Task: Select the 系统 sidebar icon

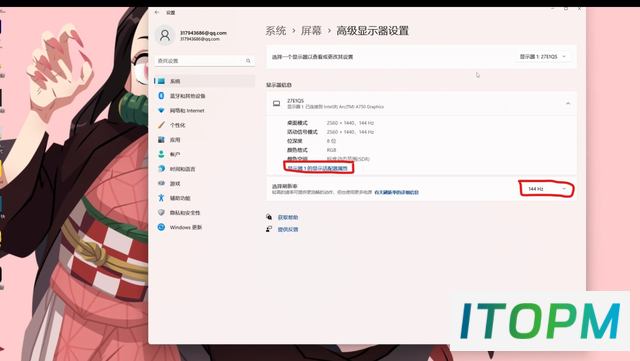Action: pyautogui.click(x=161, y=81)
